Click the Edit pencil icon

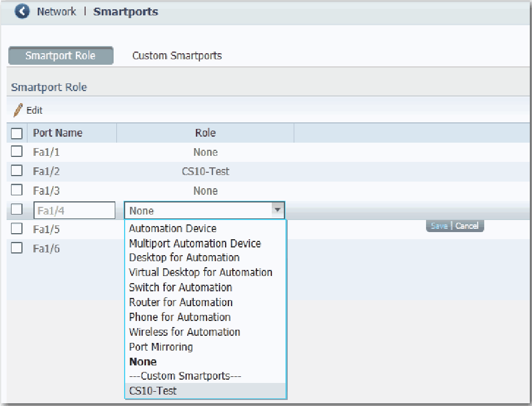pyautogui.click(x=19, y=110)
